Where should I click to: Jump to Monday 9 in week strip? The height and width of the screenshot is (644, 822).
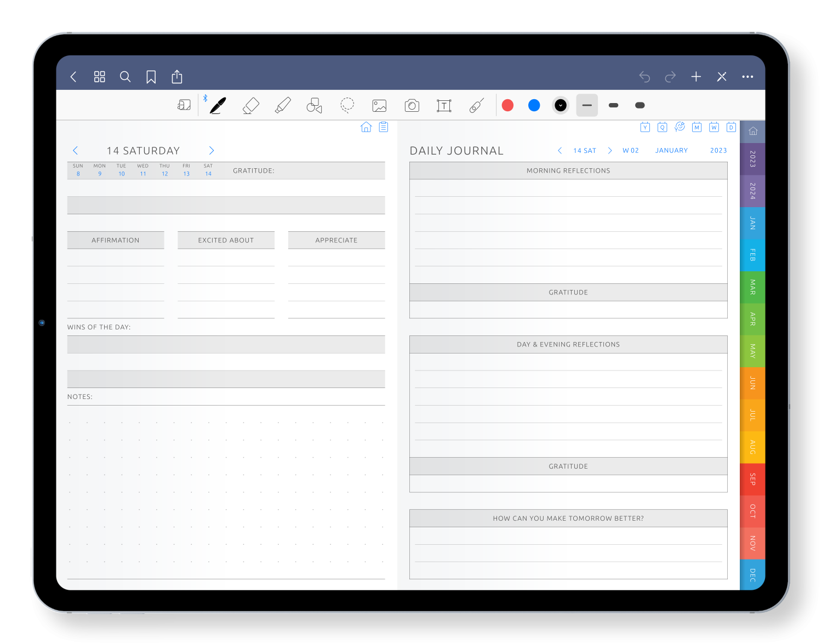click(x=100, y=170)
